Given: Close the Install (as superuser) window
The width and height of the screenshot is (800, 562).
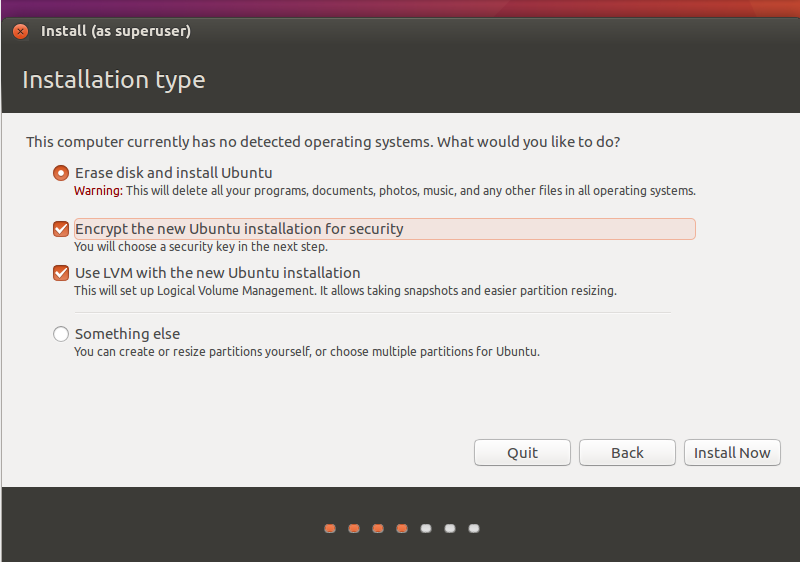Looking at the screenshot, I should 20,31.
